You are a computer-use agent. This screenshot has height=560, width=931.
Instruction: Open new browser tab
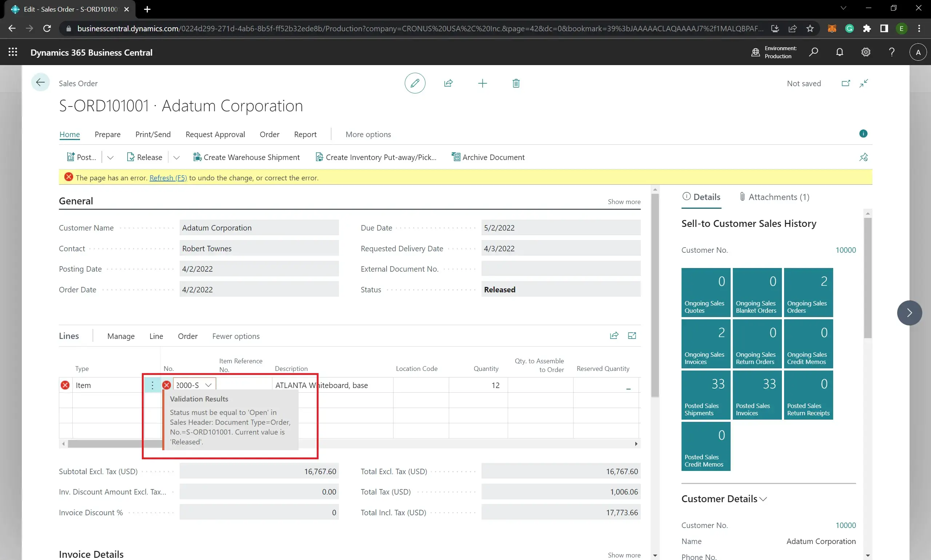point(147,9)
